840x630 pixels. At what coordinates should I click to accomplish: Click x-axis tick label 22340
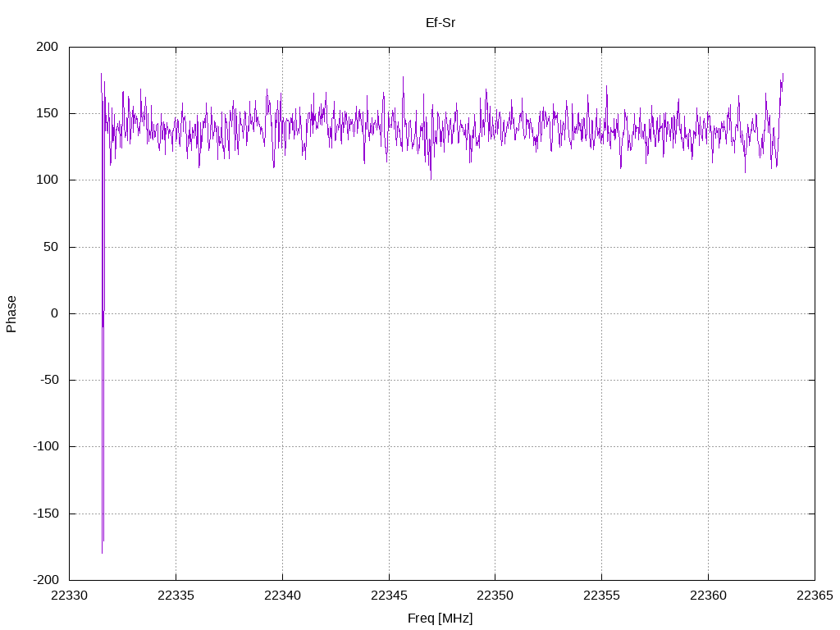tap(282, 596)
